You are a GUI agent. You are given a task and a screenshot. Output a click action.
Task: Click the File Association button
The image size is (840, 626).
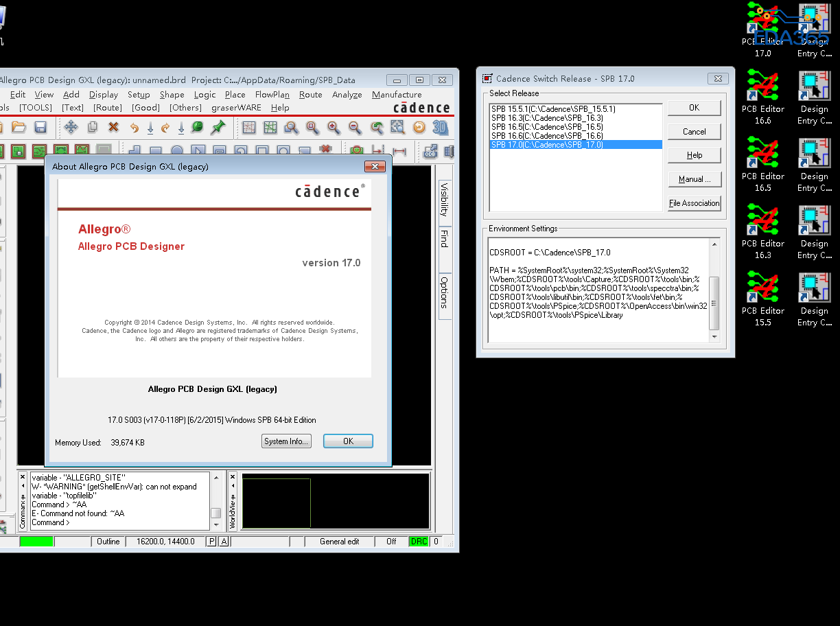(x=695, y=203)
